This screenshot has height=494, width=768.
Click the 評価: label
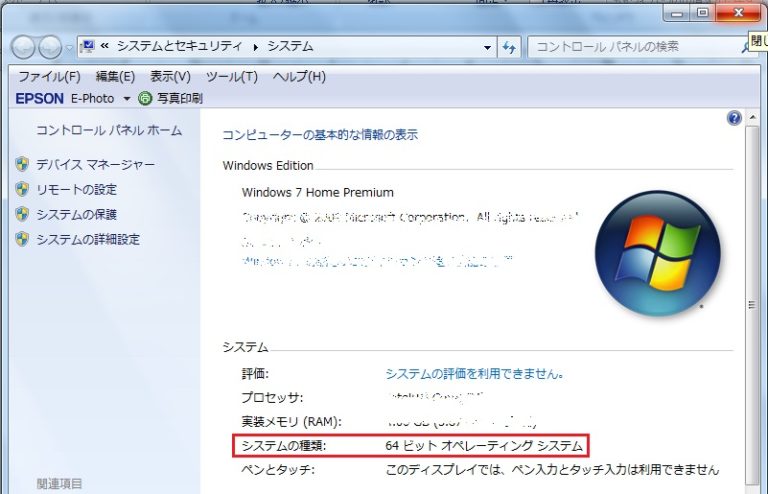pyautogui.click(x=255, y=374)
